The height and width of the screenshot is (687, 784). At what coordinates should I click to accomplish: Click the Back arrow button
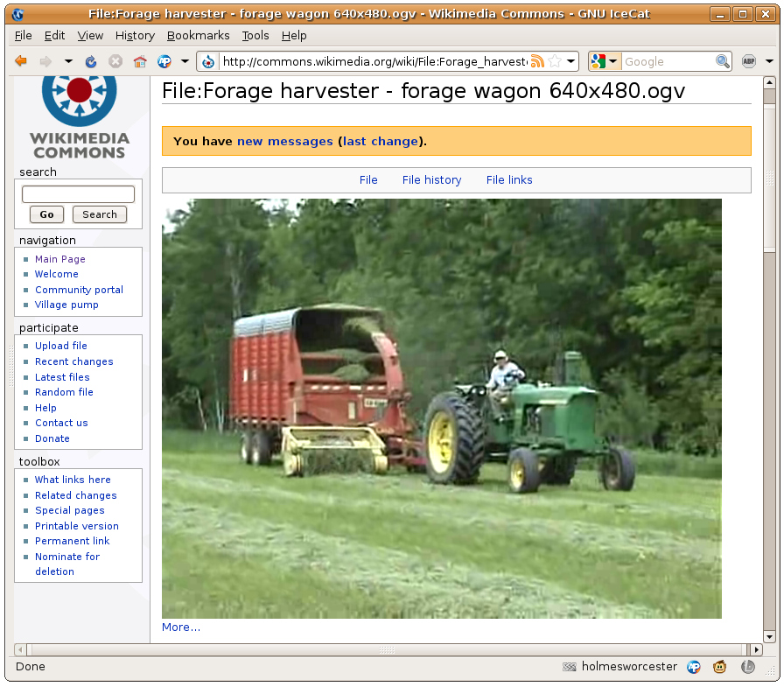pyautogui.click(x=21, y=61)
